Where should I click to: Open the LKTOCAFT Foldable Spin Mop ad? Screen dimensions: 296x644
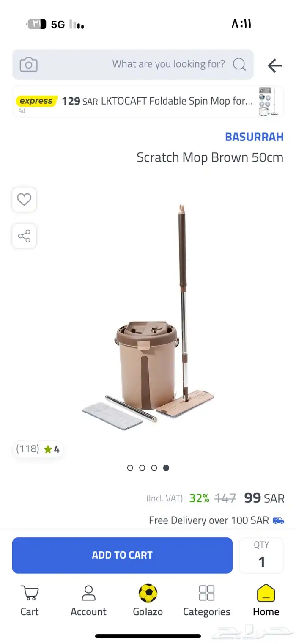point(148,102)
